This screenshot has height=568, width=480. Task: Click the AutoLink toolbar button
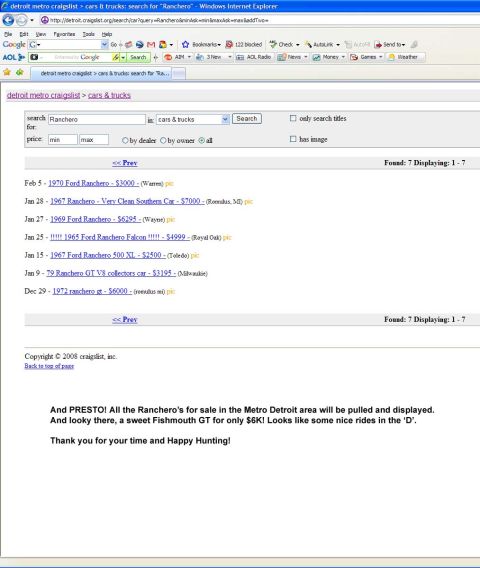click(319, 45)
